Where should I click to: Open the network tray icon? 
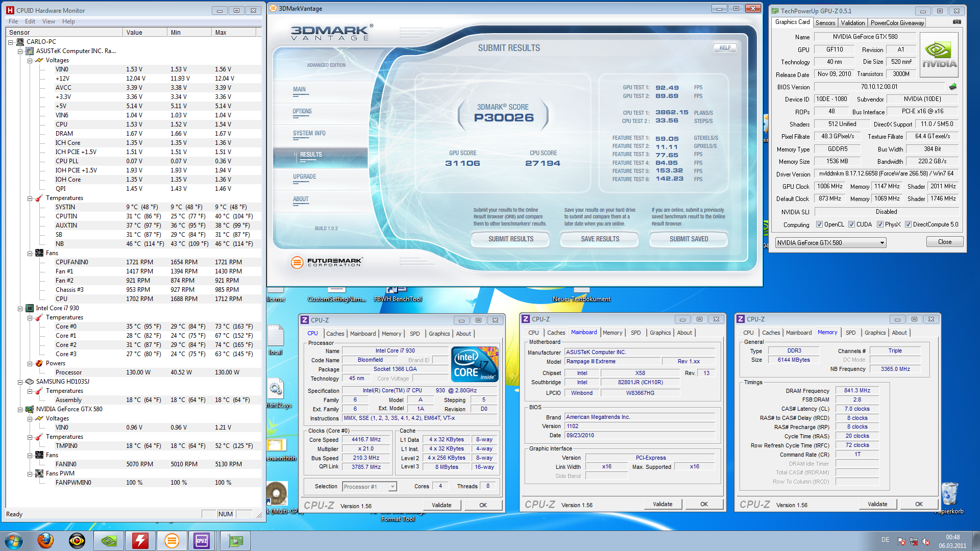[914, 542]
